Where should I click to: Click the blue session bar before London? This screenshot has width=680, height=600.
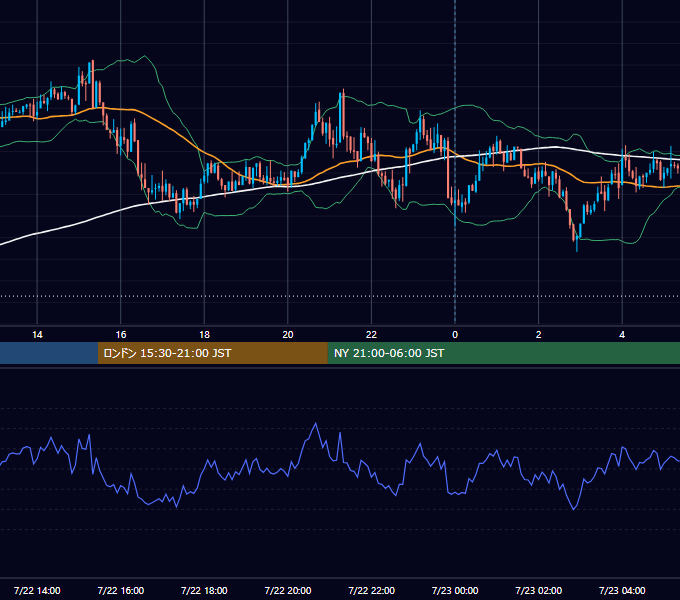[x=49, y=353]
